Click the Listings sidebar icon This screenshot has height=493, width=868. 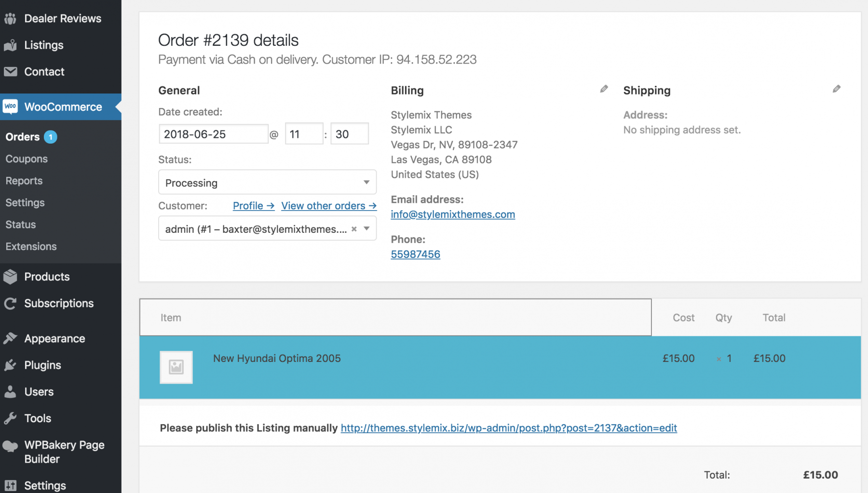10,45
